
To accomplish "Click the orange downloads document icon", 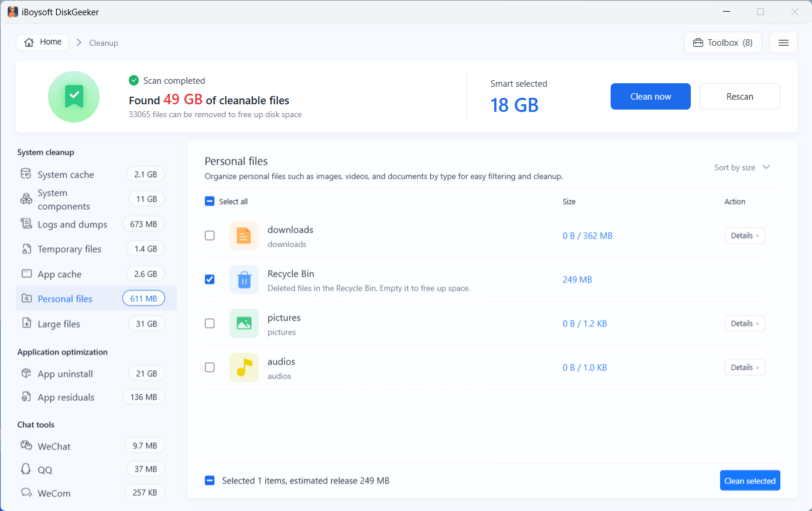I will tap(244, 236).
